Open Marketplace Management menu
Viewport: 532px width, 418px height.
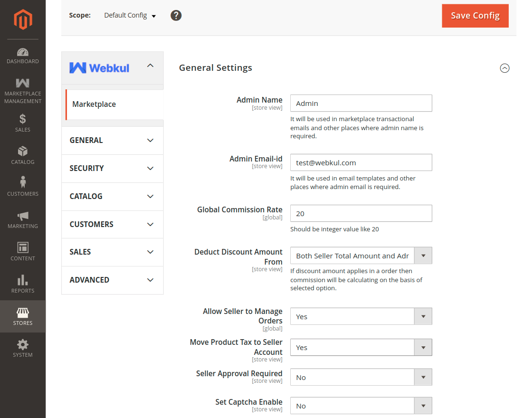pos(22,91)
